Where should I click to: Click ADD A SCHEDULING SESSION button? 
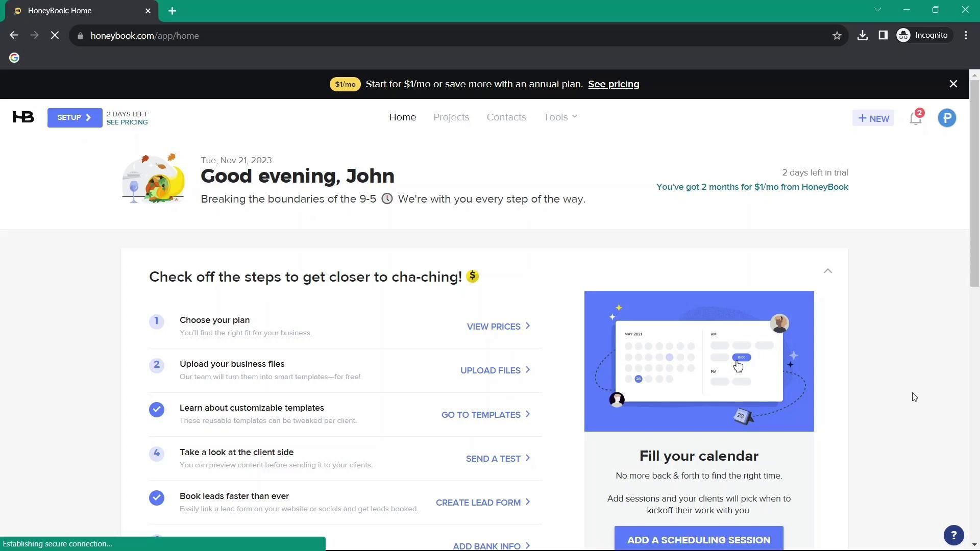pos(699,539)
